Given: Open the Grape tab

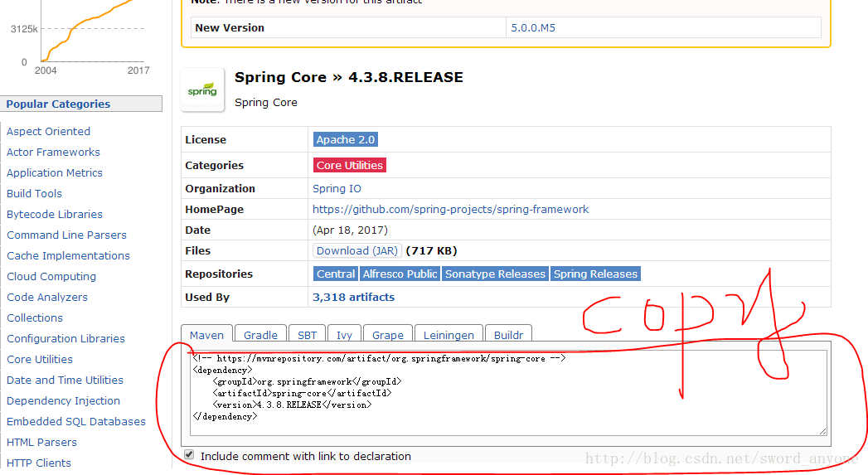Looking at the screenshot, I should (x=387, y=334).
